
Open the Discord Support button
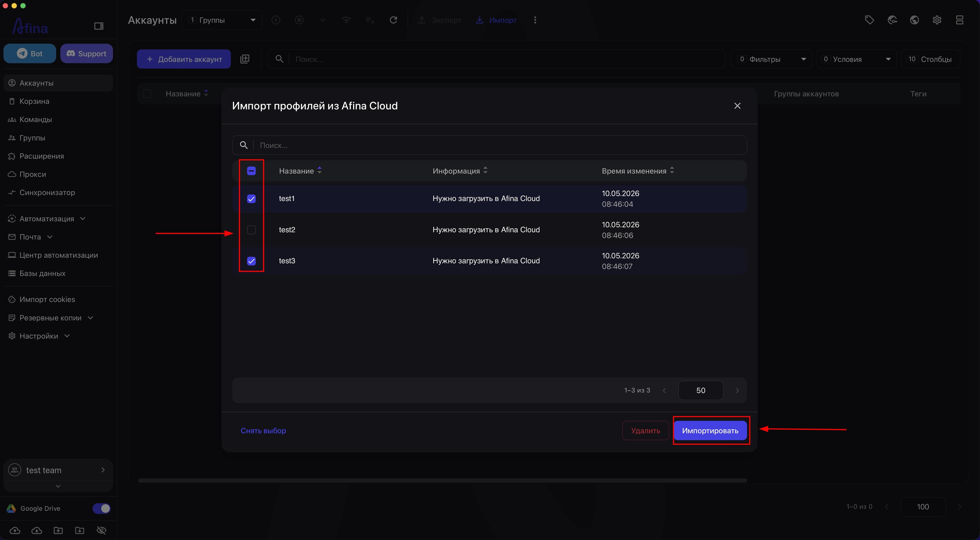coord(86,54)
